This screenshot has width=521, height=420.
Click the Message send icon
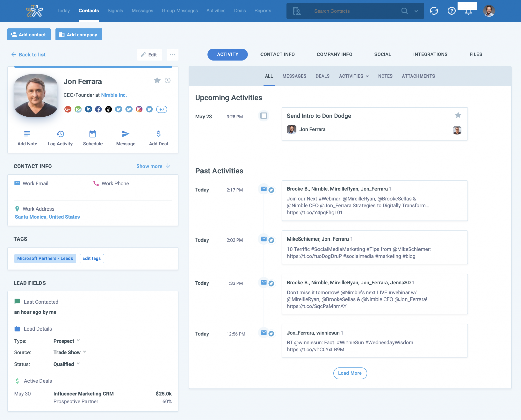(x=125, y=134)
